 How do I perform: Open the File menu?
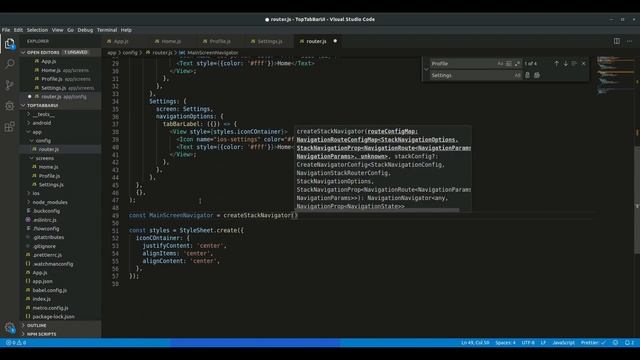pos(6,30)
